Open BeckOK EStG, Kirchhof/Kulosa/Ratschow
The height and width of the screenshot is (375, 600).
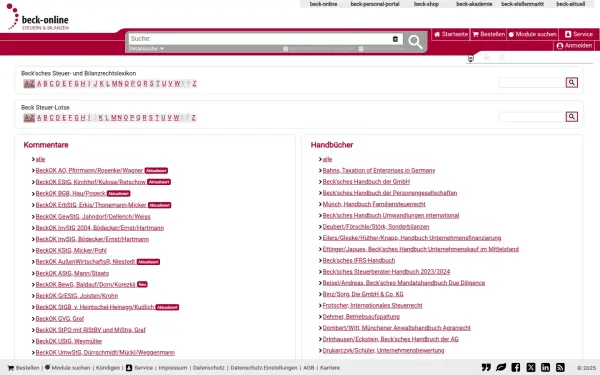(x=91, y=182)
